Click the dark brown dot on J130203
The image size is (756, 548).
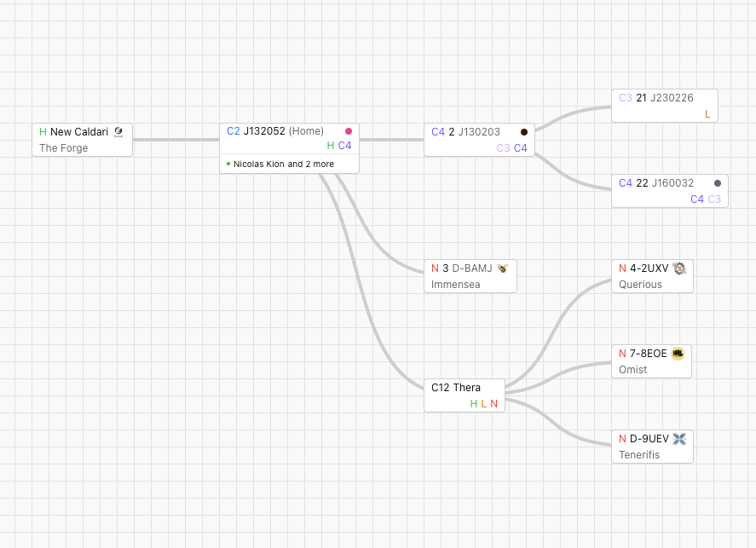pos(524,132)
